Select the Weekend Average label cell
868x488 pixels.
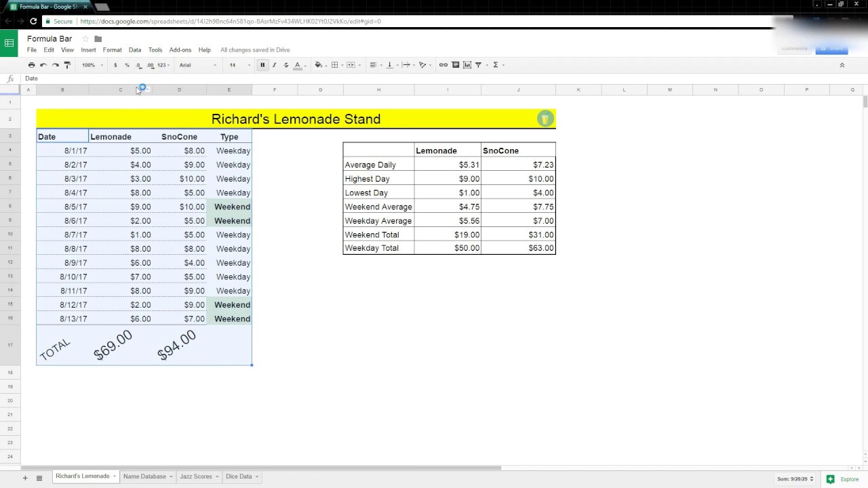click(378, 207)
